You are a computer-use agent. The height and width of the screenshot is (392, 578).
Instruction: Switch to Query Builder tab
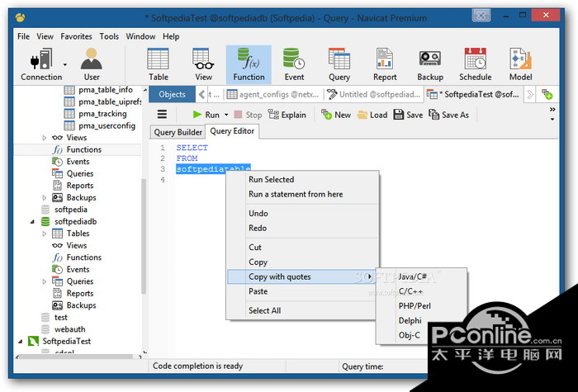(178, 132)
